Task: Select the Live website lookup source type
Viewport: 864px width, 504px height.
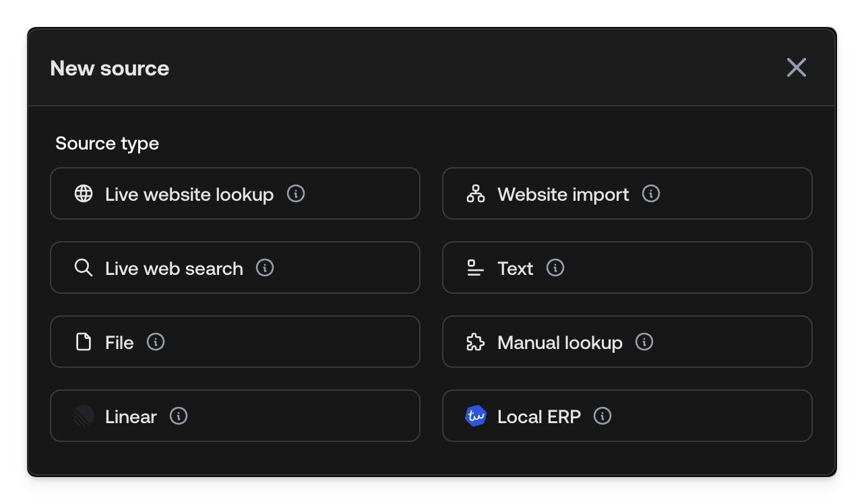Action: pyautogui.click(x=235, y=193)
